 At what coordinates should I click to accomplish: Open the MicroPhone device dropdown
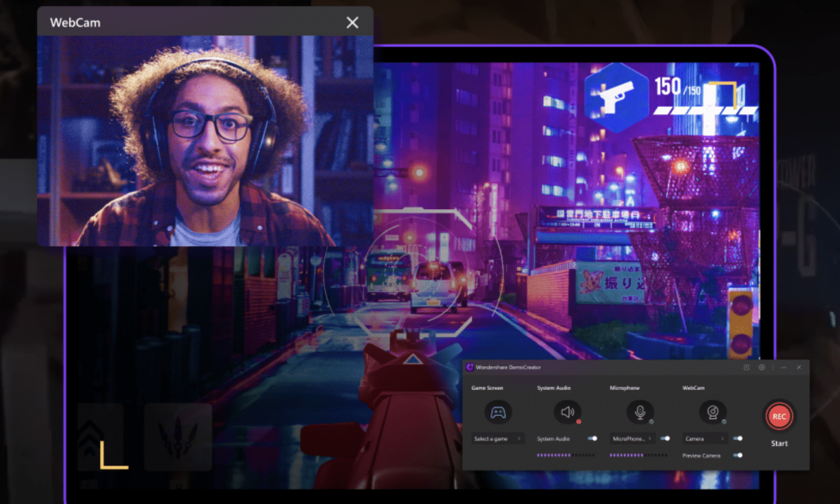(x=633, y=438)
